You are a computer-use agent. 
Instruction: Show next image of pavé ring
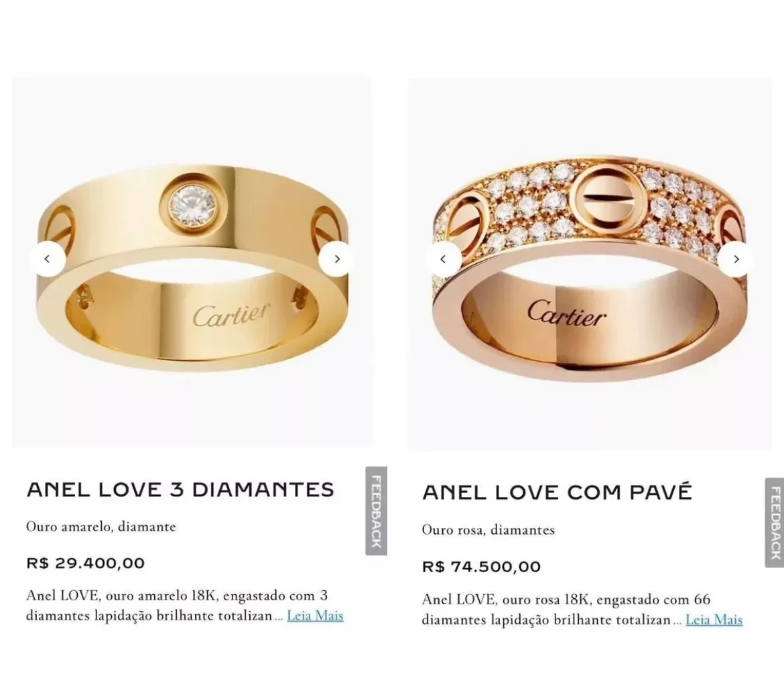[x=736, y=259]
